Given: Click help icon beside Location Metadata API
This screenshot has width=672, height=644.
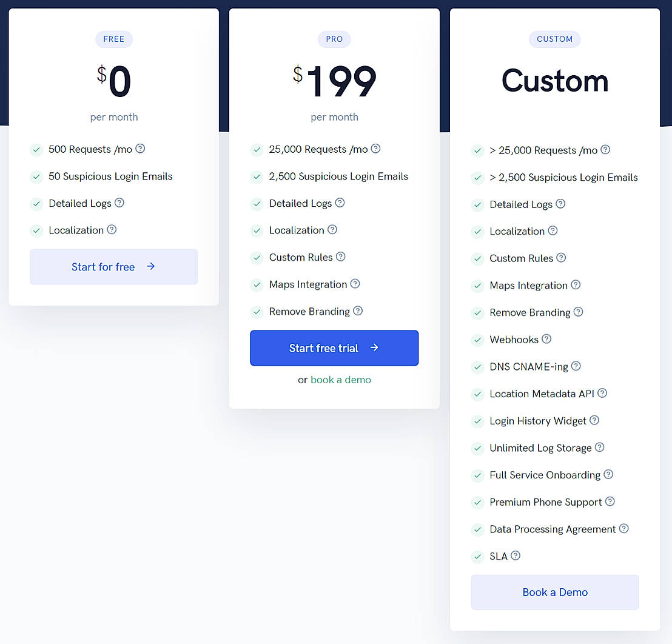Looking at the screenshot, I should (602, 393).
